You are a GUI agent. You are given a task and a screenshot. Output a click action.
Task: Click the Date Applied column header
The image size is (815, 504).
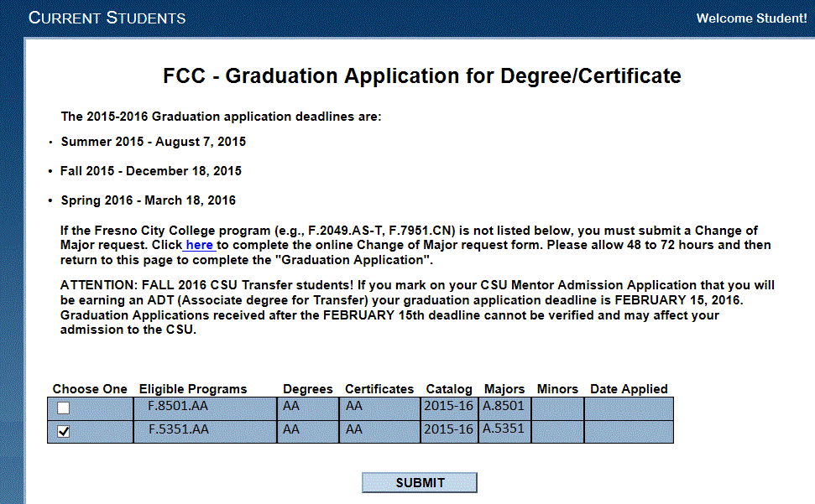pos(629,389)
